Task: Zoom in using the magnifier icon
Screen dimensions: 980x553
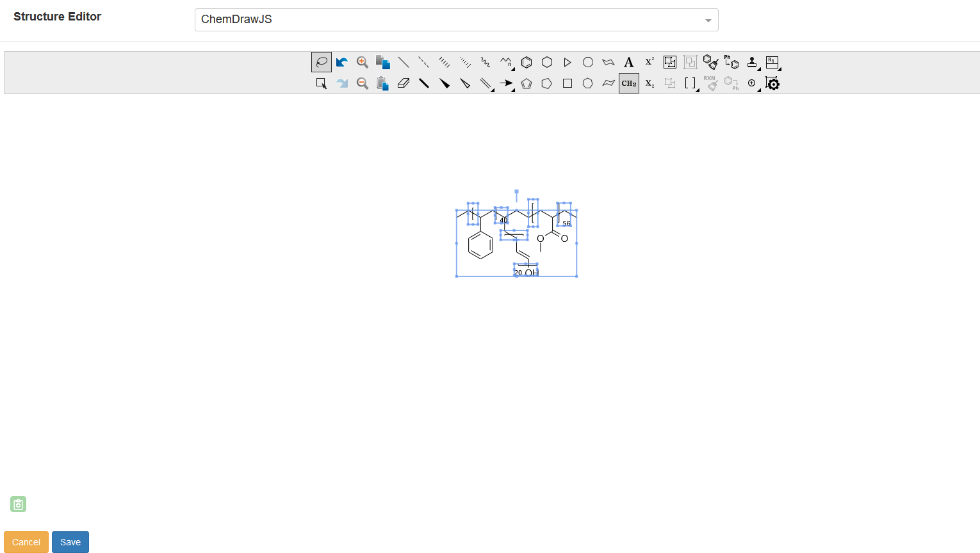Action: click(362, 62)
